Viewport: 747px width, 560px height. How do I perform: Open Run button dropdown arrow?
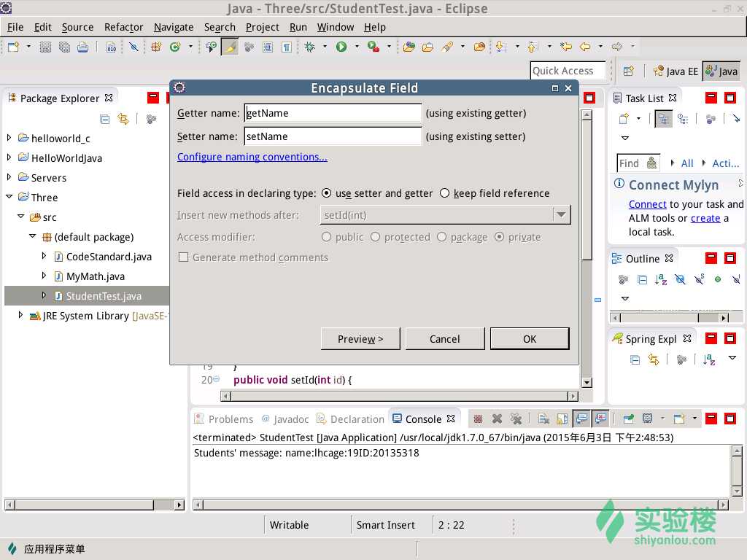pyautogui.click(x=357, y=47)
